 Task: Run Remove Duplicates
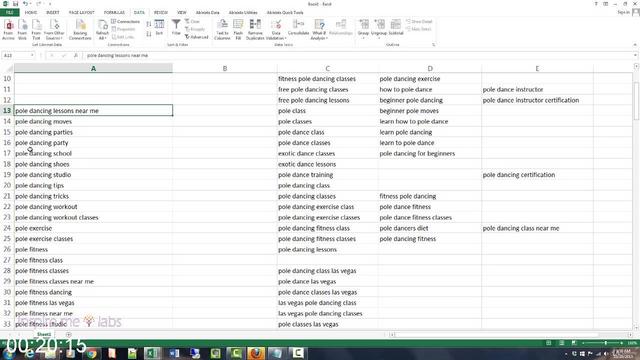point(255,30)
